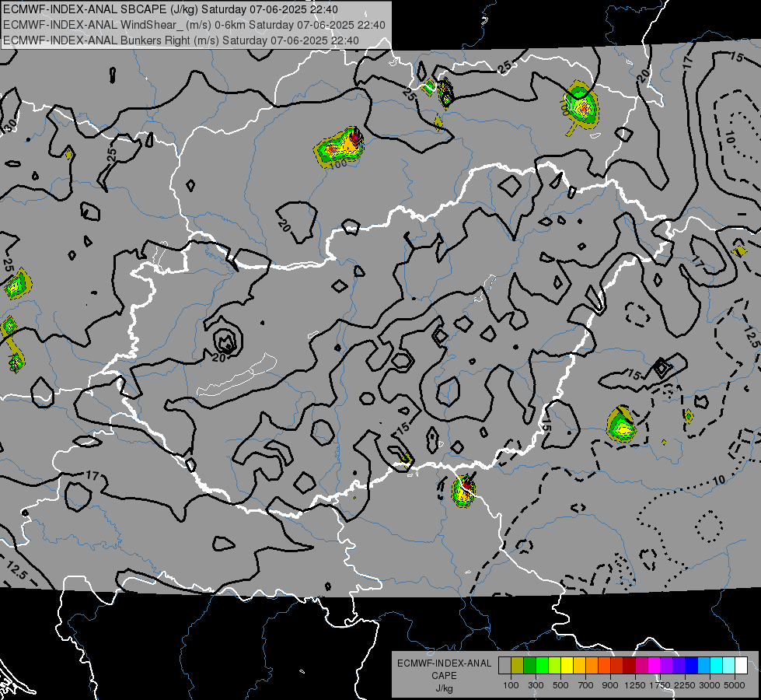Click the 3000 legend label
Viewport: 761px width, 700px height.
pos(710,685)
